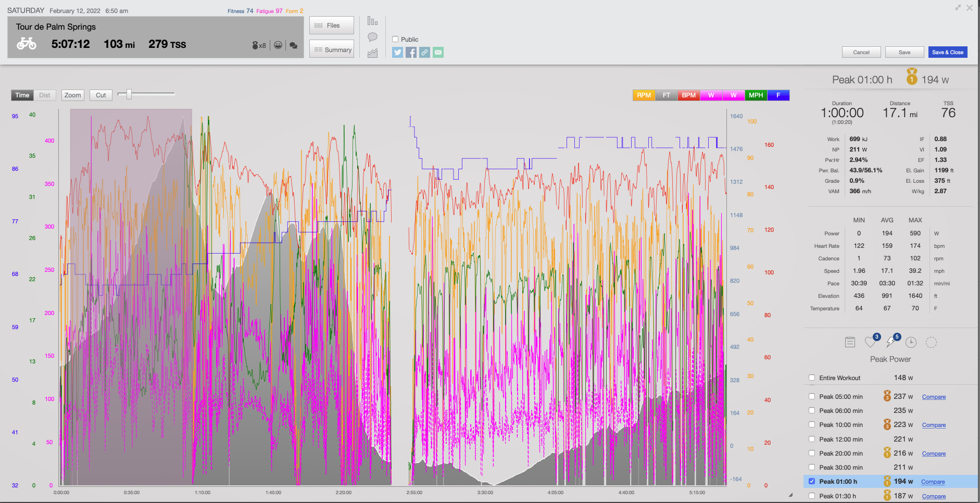
Task: Open the smiley face feeling icon
Action: (278, 45)
